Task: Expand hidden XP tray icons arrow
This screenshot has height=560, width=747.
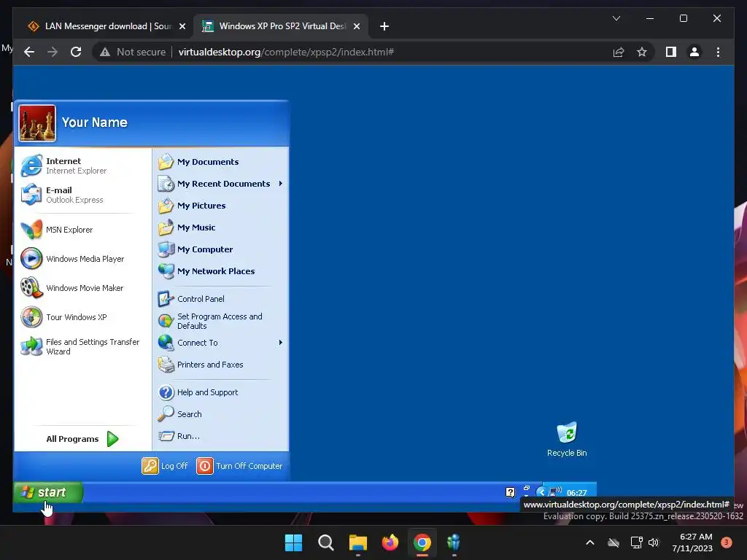Action: click(x=541, y=492)
